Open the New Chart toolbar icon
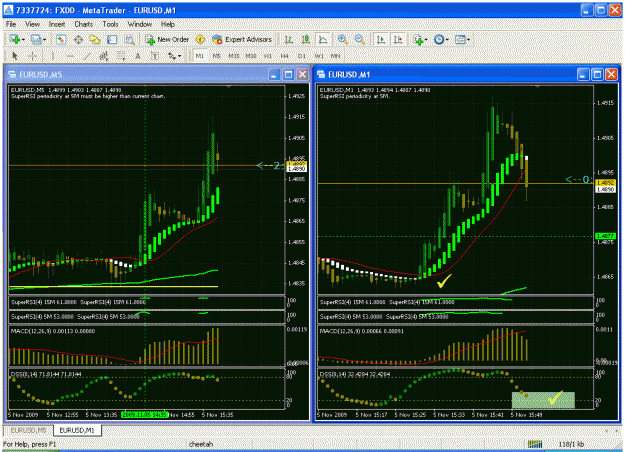Screen dimensions: 625x452 coord(15,39)
